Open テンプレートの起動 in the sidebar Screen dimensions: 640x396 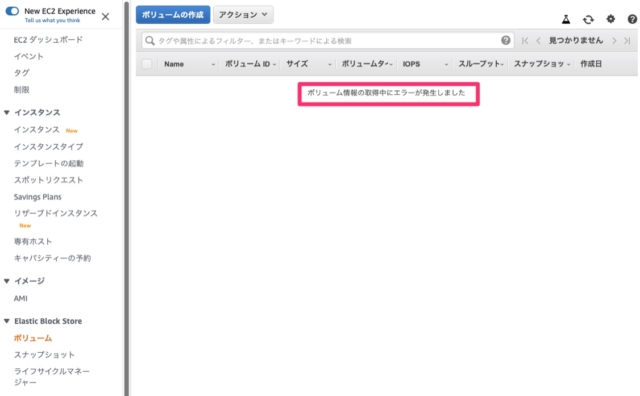pos(49,163)
